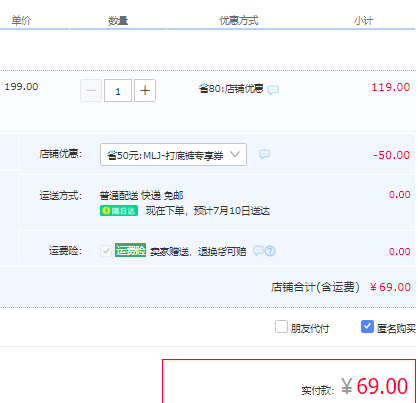
Task: Click the minus quantity button
Action: [91, 90]
